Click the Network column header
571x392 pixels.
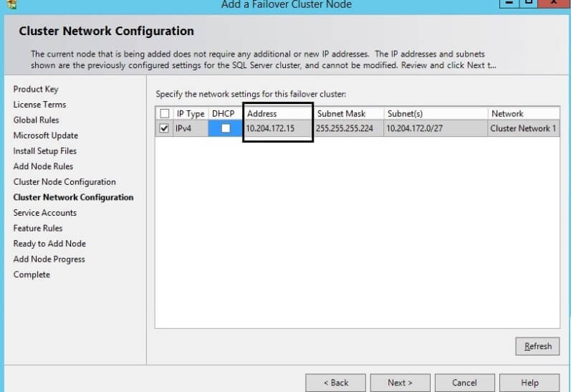point(524,114)
